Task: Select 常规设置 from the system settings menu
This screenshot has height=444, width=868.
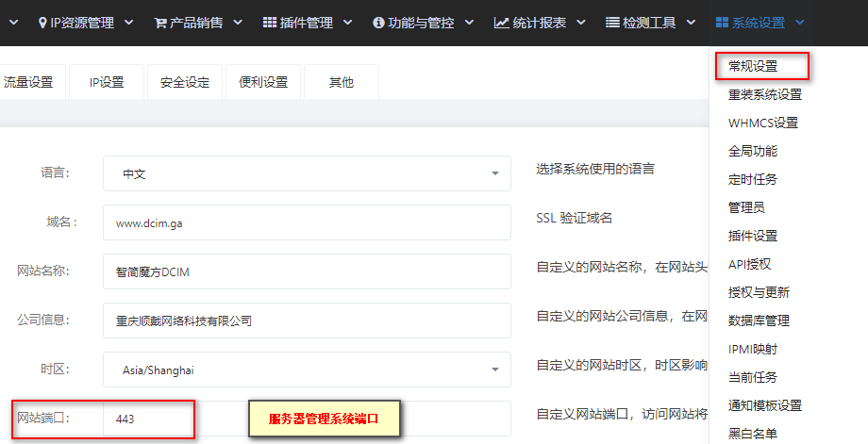Action: tap(753, 66)
